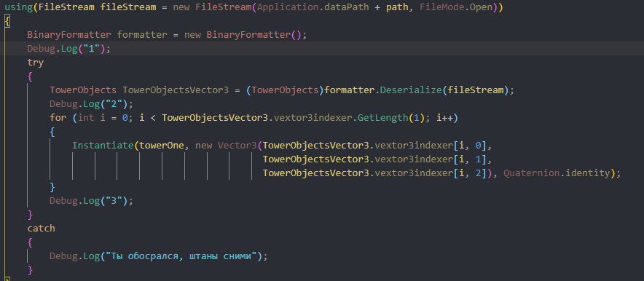
Task: Click the Debug.Log("2") statement
Action: point(91,104)
